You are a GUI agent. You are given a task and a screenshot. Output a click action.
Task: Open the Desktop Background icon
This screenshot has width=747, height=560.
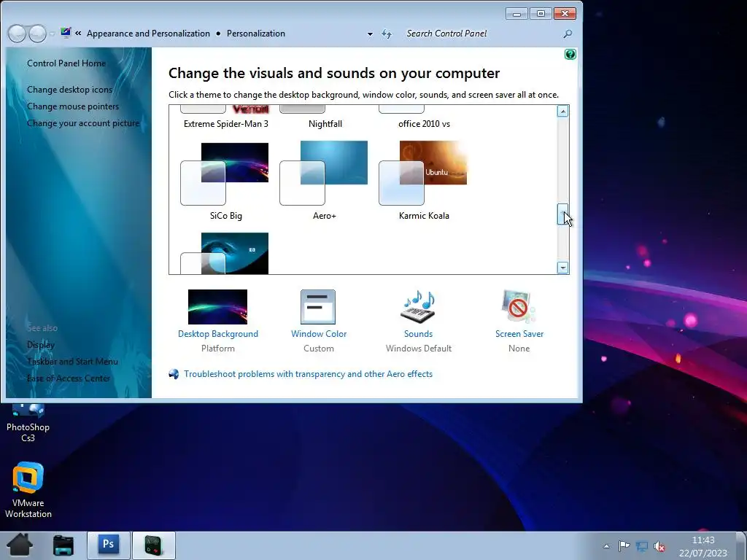click(217, 307)
